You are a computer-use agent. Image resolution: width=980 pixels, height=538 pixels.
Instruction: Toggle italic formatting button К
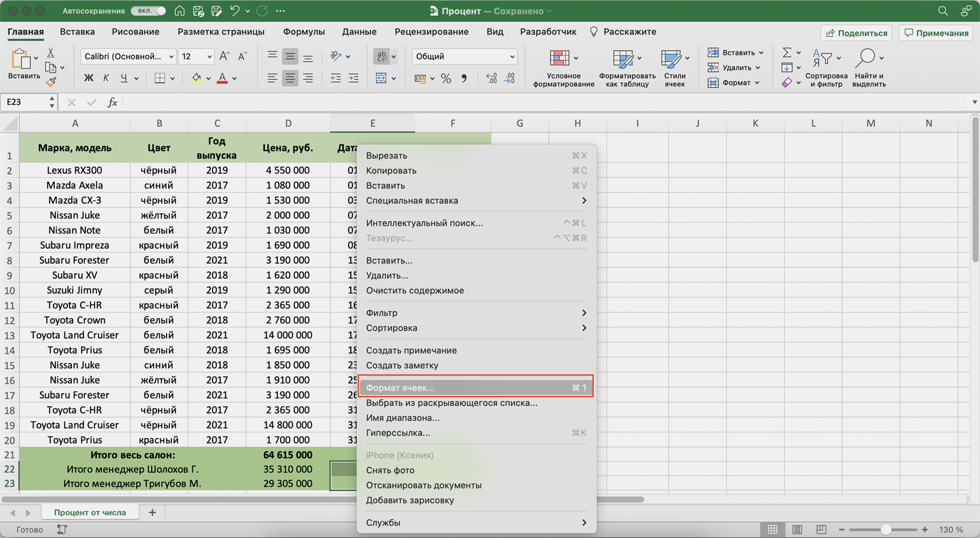(106, 78)
